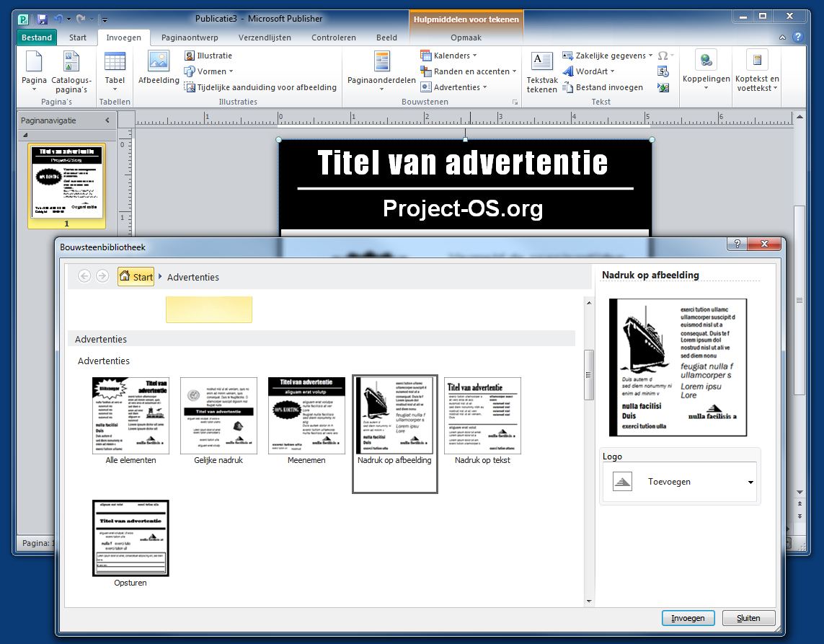
Task: Insert a new Pagina via the blank page icon
Action: click(34, 62)
